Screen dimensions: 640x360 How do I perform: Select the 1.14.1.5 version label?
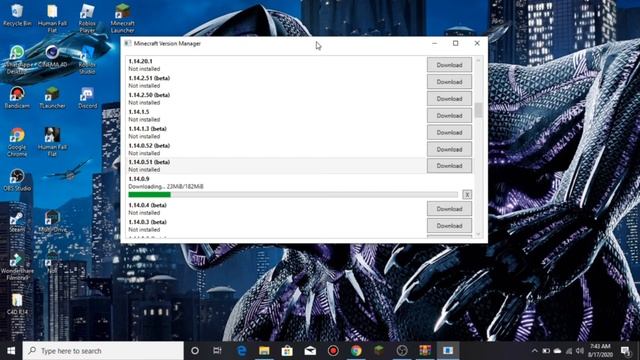click(x=139, y=112)
